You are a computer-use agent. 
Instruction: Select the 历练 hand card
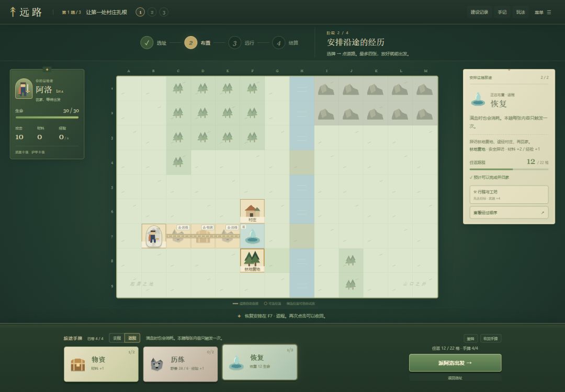pos(180,364)
